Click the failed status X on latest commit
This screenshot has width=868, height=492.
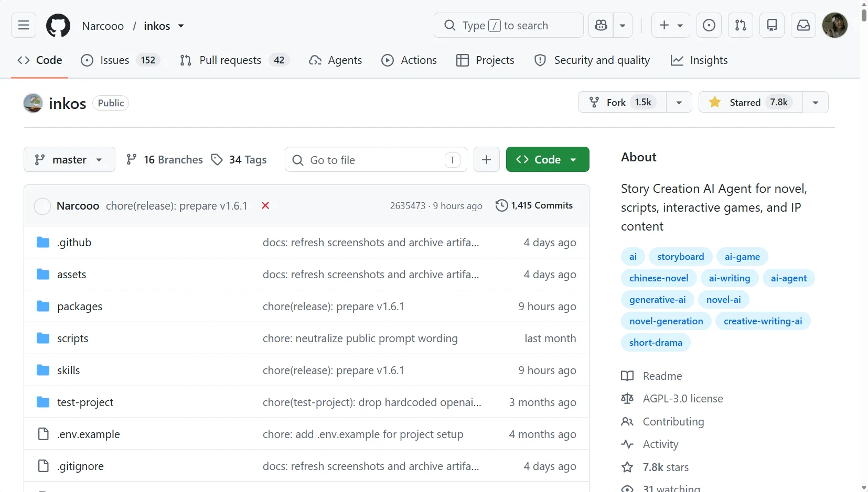(x=265, y=205)
